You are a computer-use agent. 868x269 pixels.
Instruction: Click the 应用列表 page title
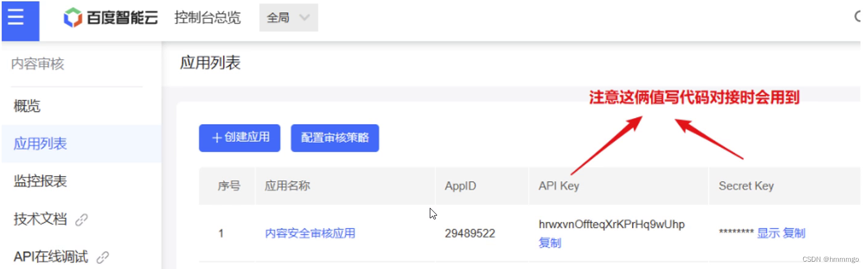click(x=210, y=63)
